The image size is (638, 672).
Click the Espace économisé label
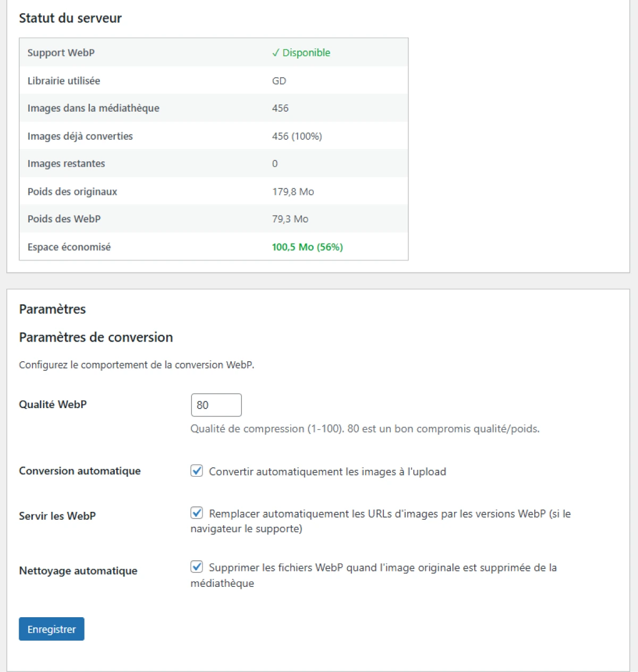point(69,247)
